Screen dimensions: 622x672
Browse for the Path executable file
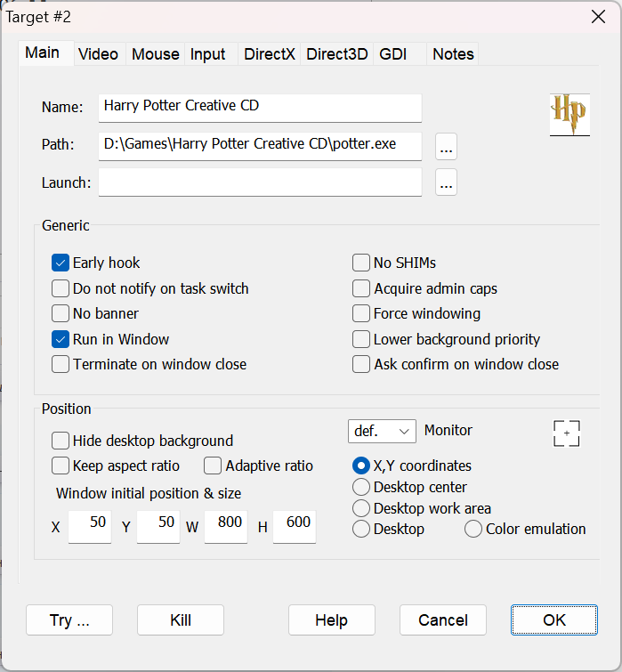tap(446, 145)
